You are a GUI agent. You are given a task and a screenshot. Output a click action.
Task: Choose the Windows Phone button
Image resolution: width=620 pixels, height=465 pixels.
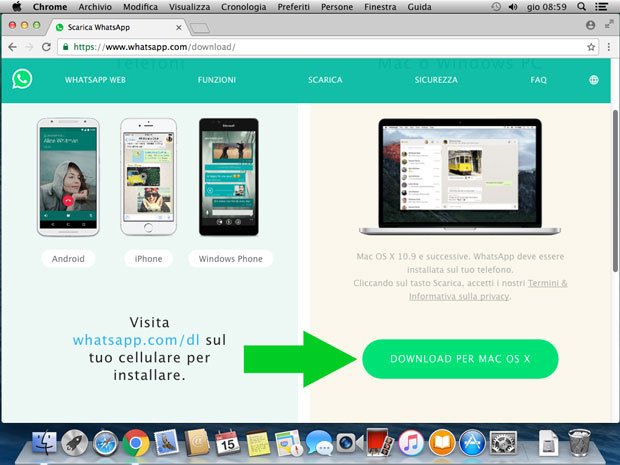coord(231,259)
